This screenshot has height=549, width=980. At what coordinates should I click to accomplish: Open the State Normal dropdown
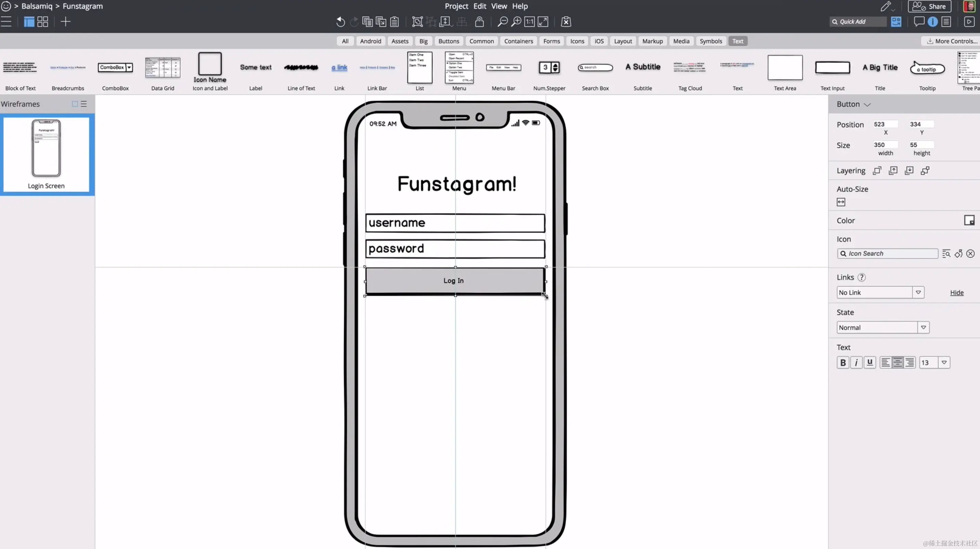(x=923, y=327)
